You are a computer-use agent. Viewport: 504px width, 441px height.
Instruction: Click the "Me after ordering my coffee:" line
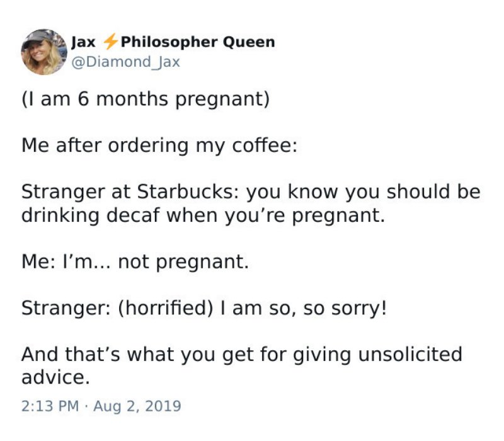[x=159, y=146]
